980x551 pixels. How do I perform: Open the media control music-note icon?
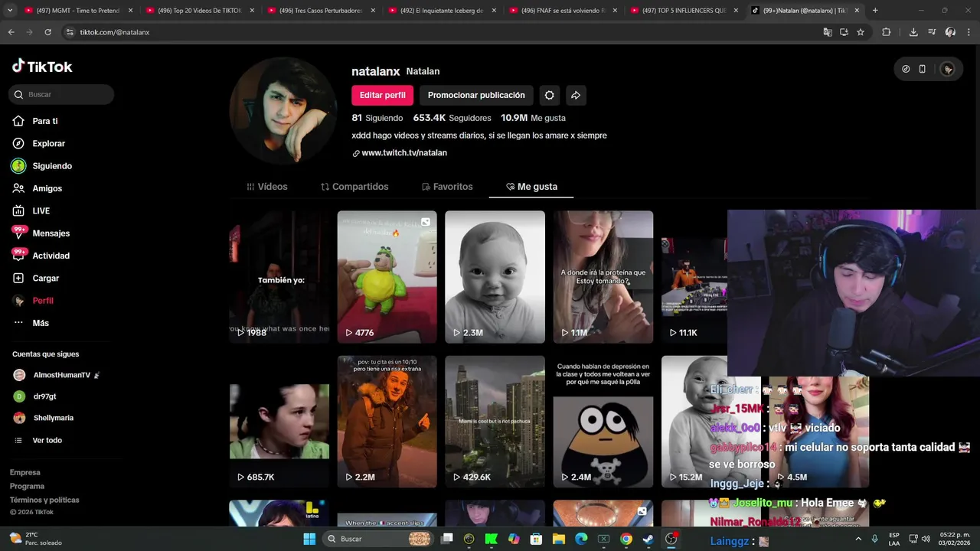pyautogui.click(x=932, y=32)
